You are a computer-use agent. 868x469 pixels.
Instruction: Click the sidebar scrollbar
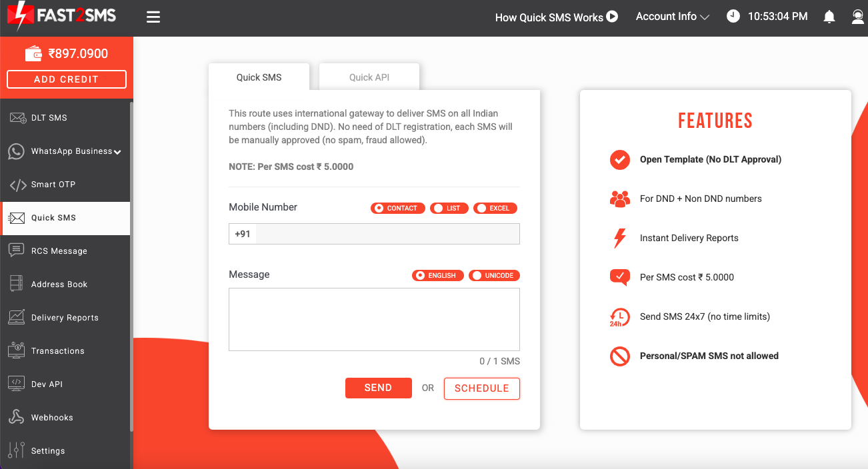pos(131,266)
